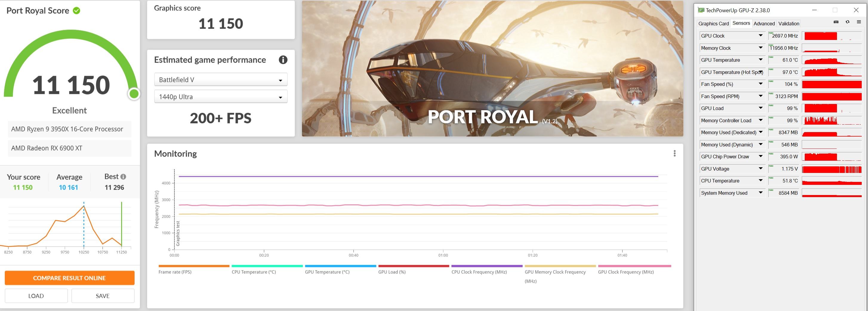Click the Hot Spot value 97.0 °C
The height and width of the screenshot is (311, 868).
tap(784, 72)
